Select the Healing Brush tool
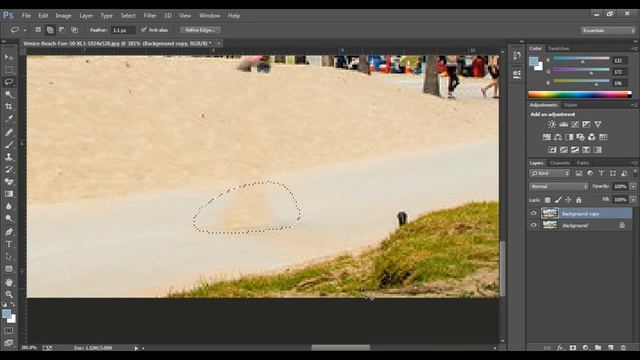640x360 pixels. [9, 132]
